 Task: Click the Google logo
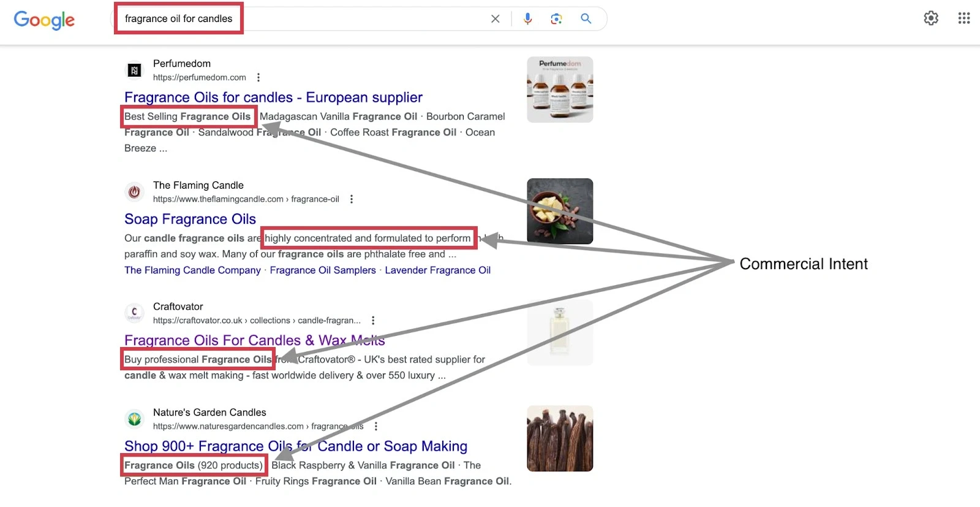[x=44, y=20]
